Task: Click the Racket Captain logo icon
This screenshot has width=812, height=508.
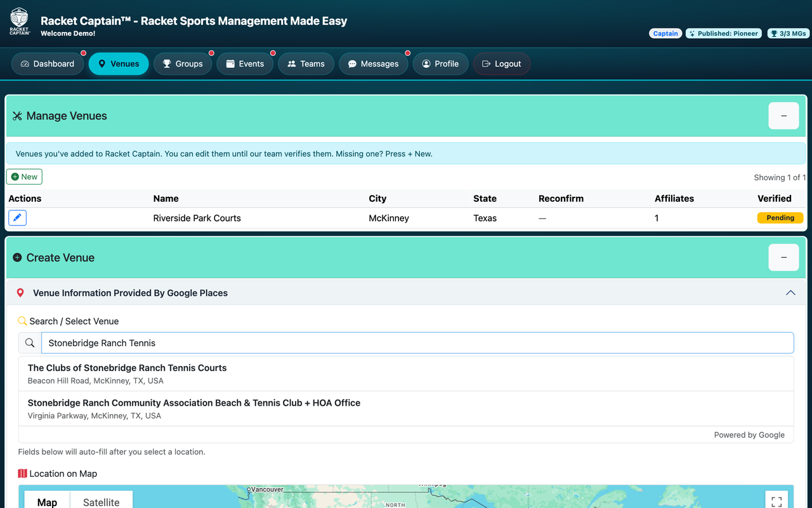Action: (x=20, y=22)
